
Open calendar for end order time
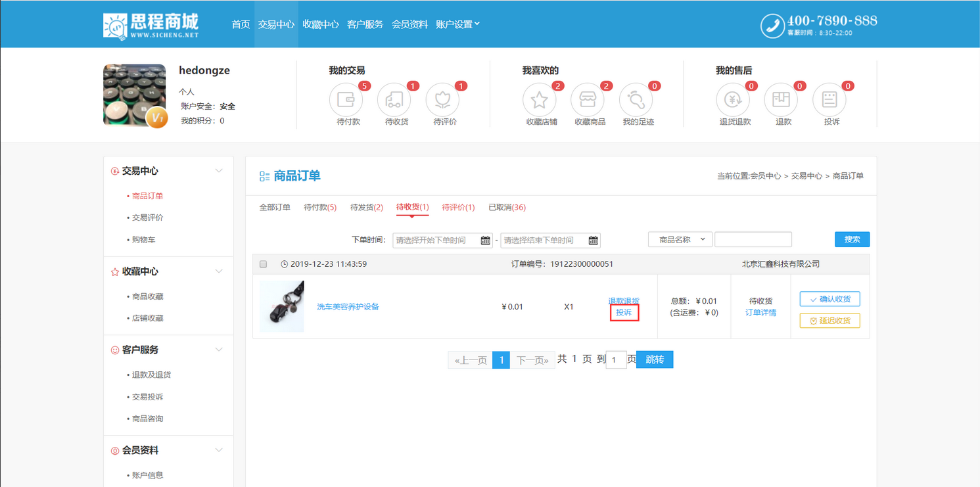(593, 241)
